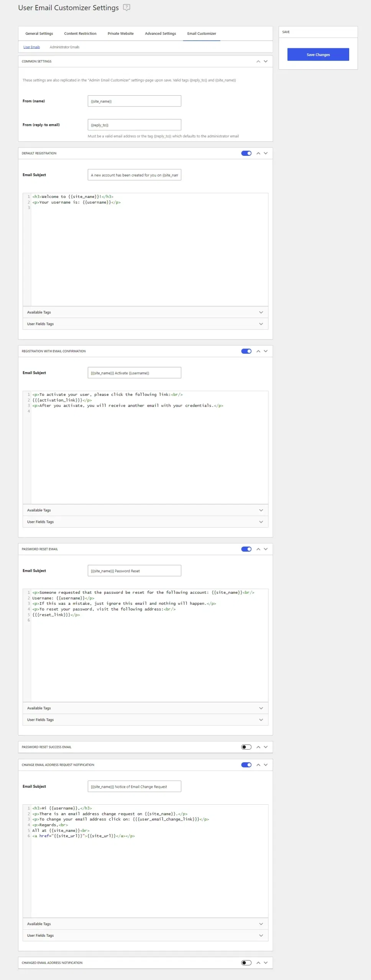Move Password Reset Success Email panel down
Screen dimensions: 371x980
(x=266, y=747)
